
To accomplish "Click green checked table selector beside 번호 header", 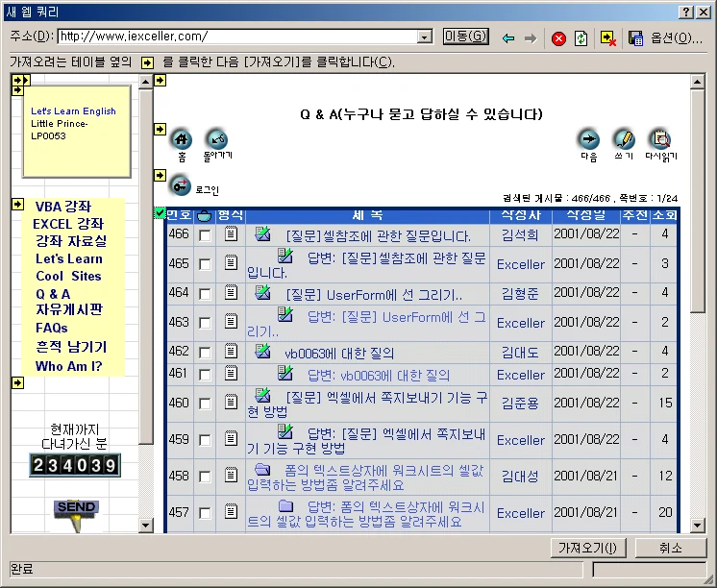I will click(x=160, y=213).
